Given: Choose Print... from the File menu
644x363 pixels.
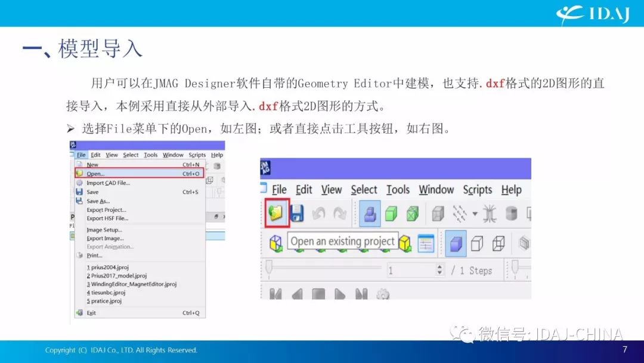Looking at the screenshot, I should tap(140, 256).
